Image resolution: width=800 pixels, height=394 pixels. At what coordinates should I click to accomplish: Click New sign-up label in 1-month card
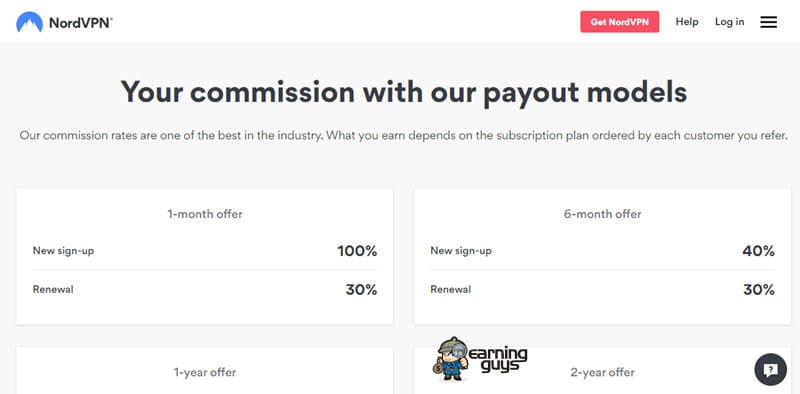(x=63, y=251)
